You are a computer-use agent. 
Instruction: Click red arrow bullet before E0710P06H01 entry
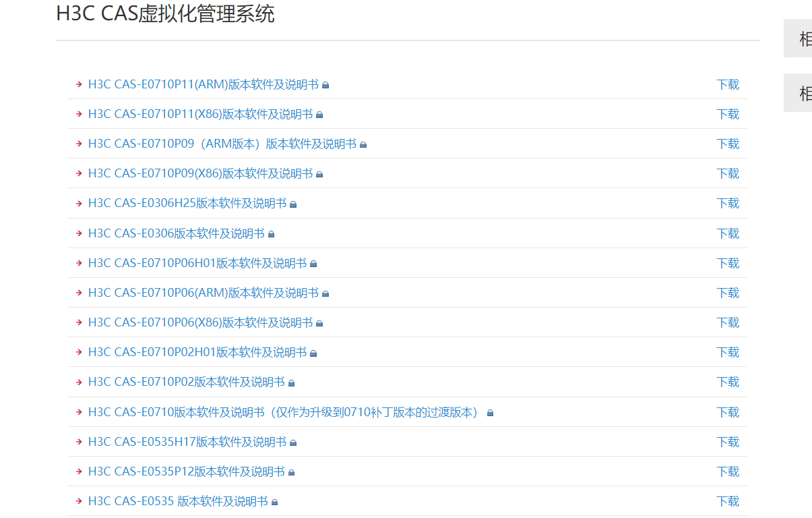point(79,263)
